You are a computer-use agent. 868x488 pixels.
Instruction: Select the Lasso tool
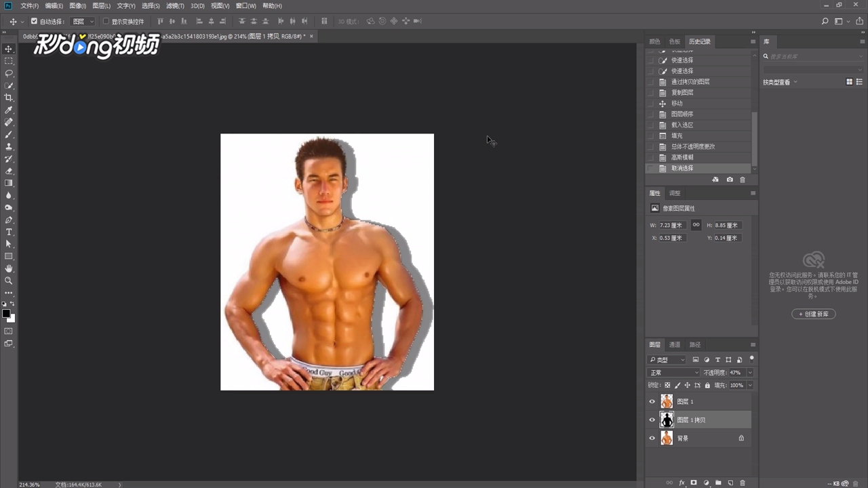point(9,73)
